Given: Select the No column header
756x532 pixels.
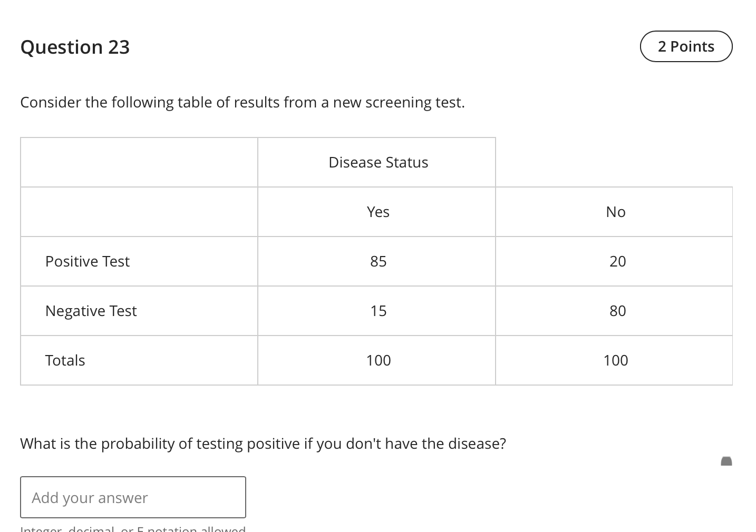Looking at the screenshot, I should pyautogui.click(x=616, y=211).
